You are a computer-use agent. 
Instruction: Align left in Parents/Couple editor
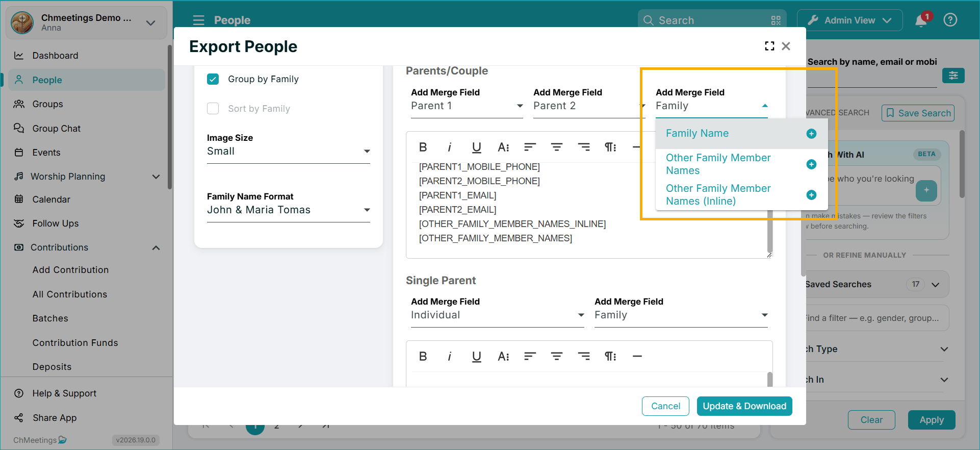(530, 147)
